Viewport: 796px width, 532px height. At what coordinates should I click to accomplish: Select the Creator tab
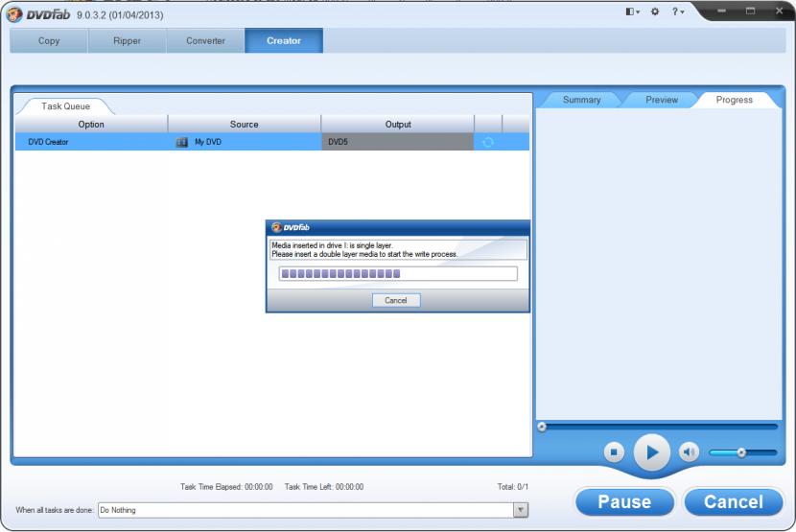point(284,40)
